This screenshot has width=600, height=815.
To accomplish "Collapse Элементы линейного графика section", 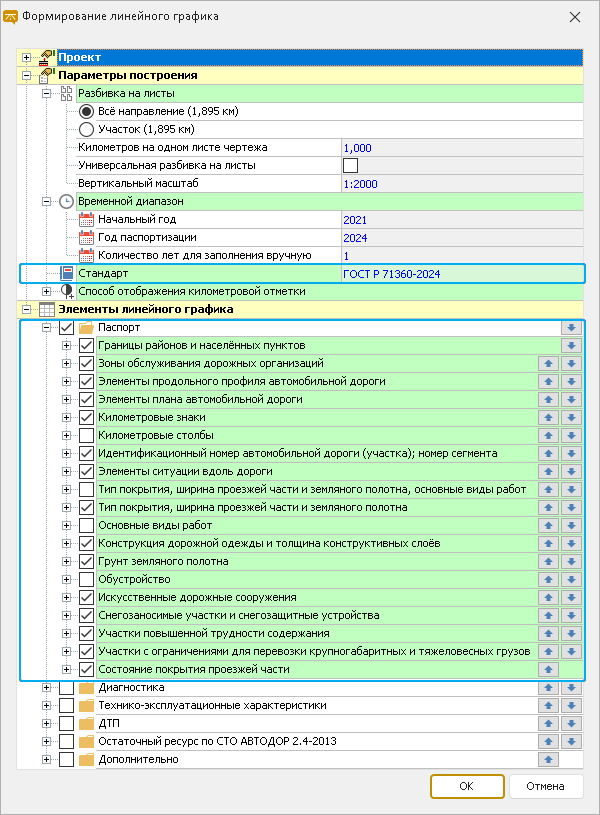I will 27,310.
